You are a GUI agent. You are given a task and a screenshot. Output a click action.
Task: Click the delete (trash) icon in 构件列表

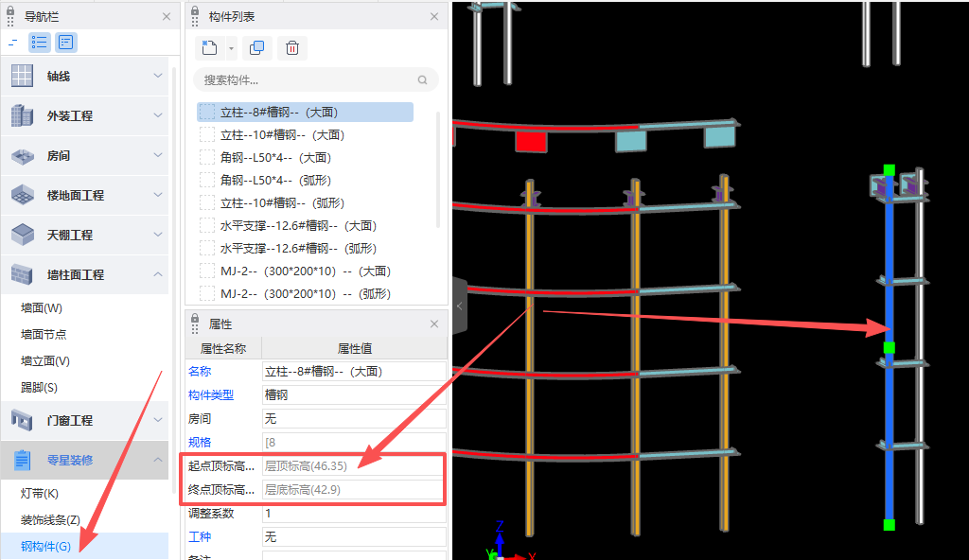pyautogui.click(x=292, y=48)
